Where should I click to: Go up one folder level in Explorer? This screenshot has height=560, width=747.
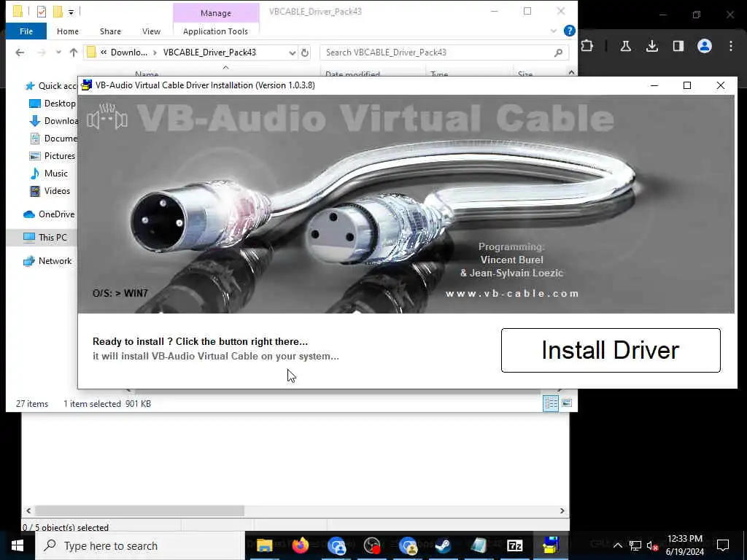[x=74, y=52]
